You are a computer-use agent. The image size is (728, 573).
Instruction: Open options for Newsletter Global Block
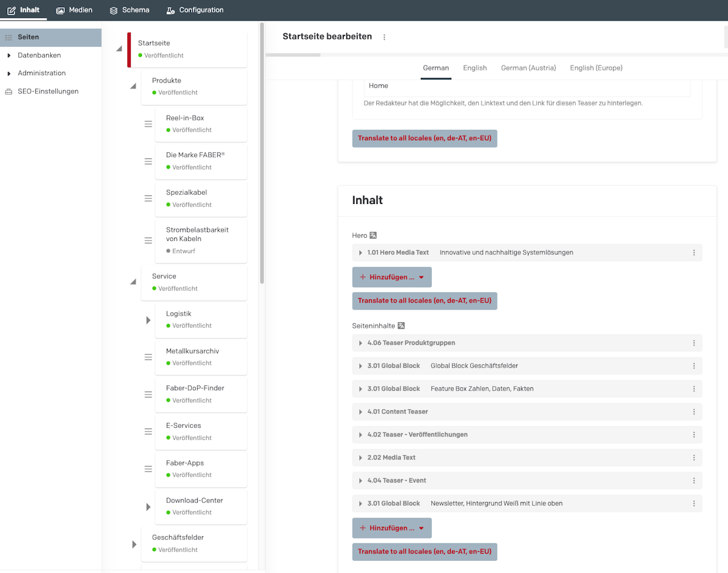click(x=694, y=503)
